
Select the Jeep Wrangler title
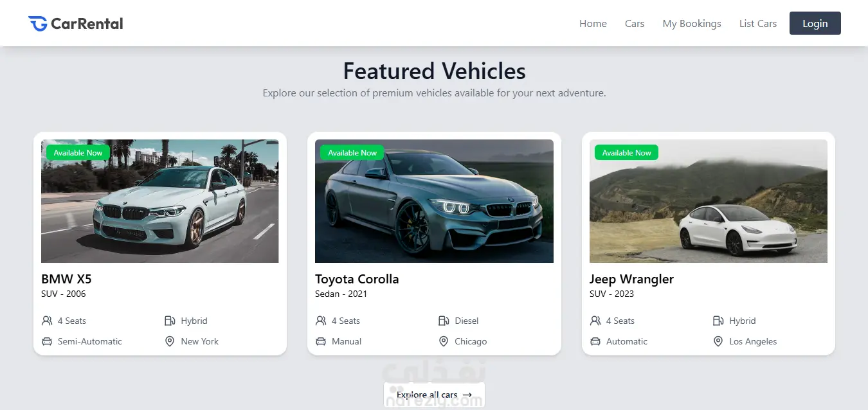[631, 279]
